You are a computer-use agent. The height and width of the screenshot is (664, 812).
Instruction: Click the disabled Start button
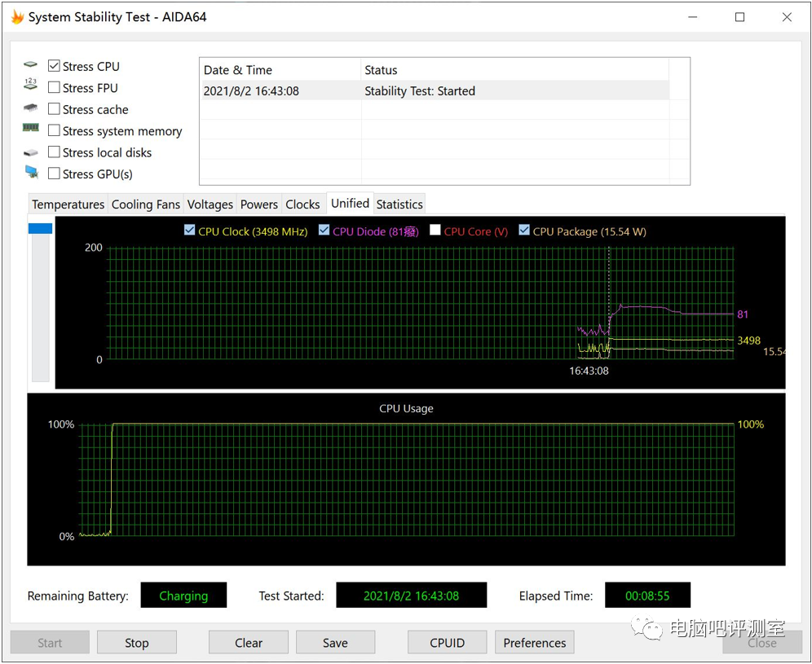tap(50, 642)
